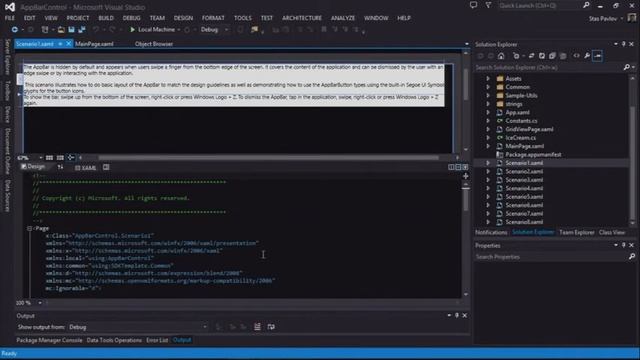
Task: Click the designer horizontal scrollbar
Action: (x=269, y=158)
